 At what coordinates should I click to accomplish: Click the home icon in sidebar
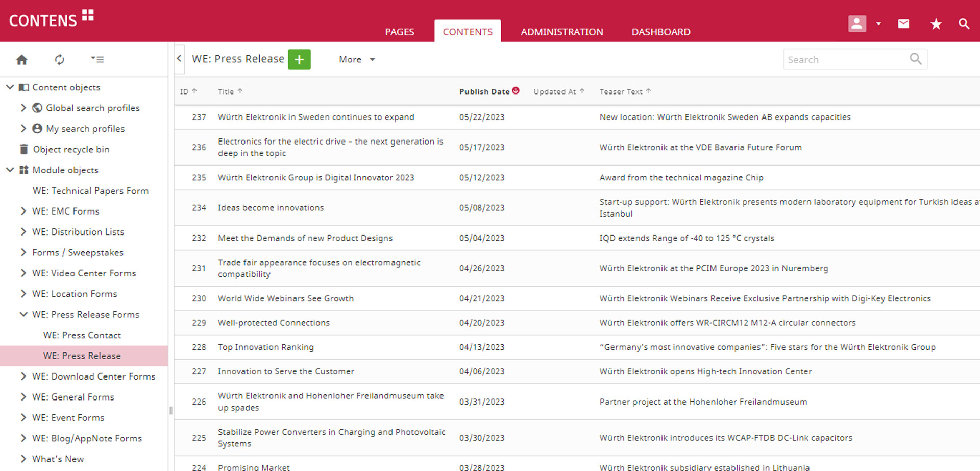pyautogui.click(x=21, y=60)
